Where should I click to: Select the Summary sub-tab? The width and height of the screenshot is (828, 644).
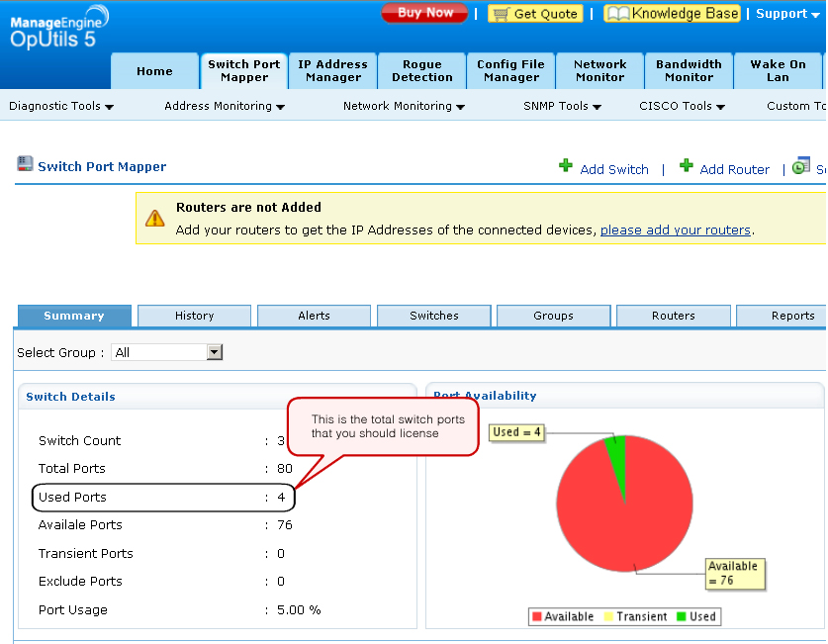coord(74,316)
